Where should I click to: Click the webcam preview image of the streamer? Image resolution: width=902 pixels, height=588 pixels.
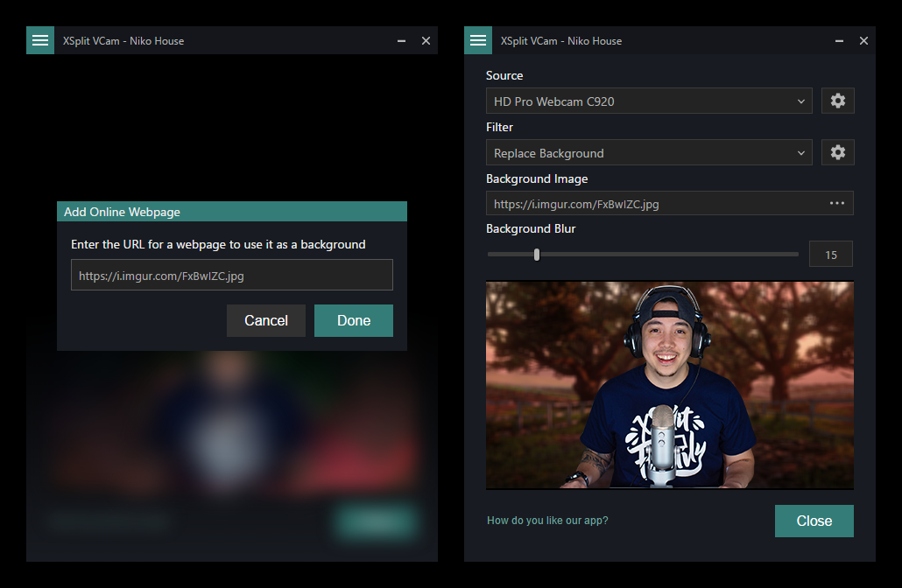pyautogui.click(x=669, y=385)
